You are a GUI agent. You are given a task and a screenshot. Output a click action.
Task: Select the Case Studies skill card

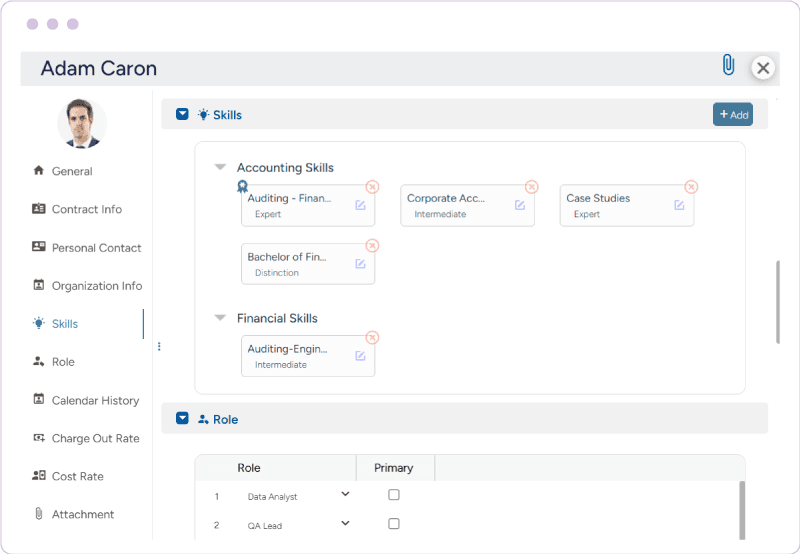coord(627,206)
